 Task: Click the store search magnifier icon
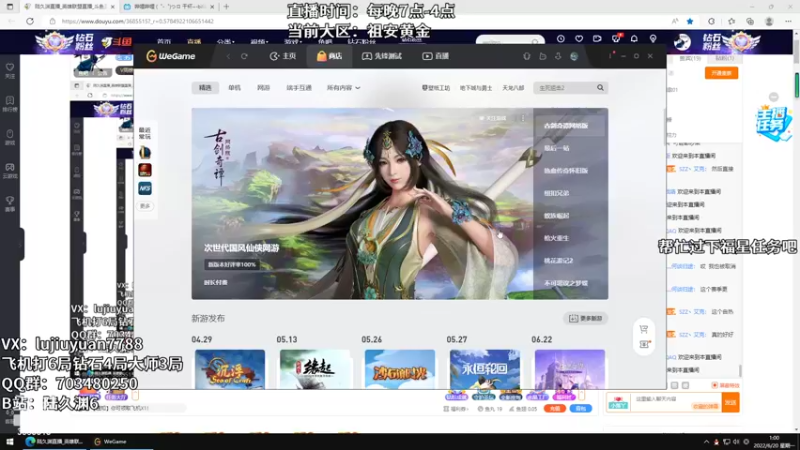601,88
